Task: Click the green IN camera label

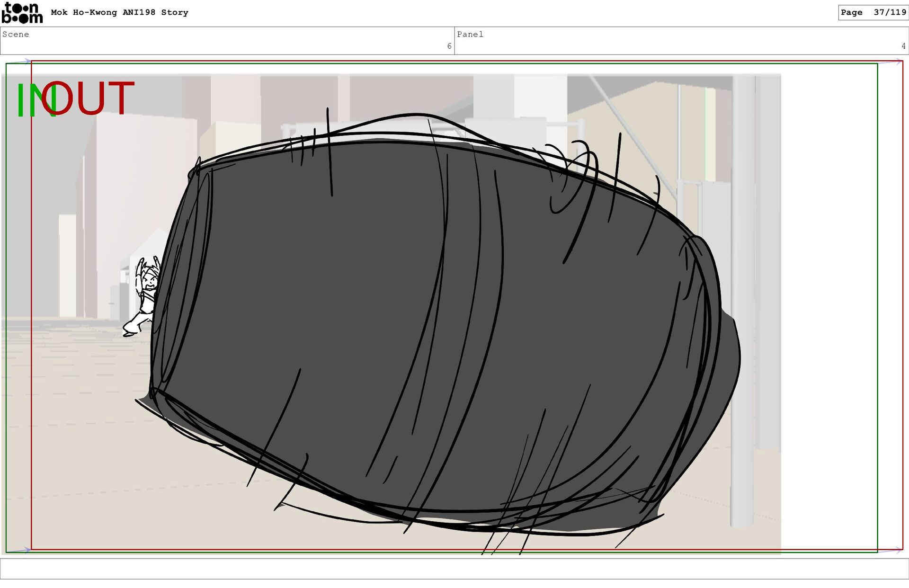Action: [x=28, y=100]
